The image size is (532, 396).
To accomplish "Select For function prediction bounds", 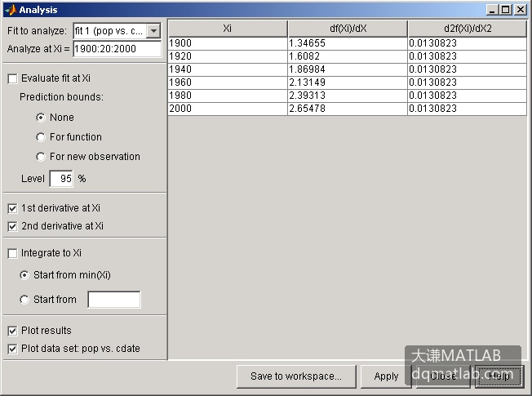I will [x=40, y=137].
